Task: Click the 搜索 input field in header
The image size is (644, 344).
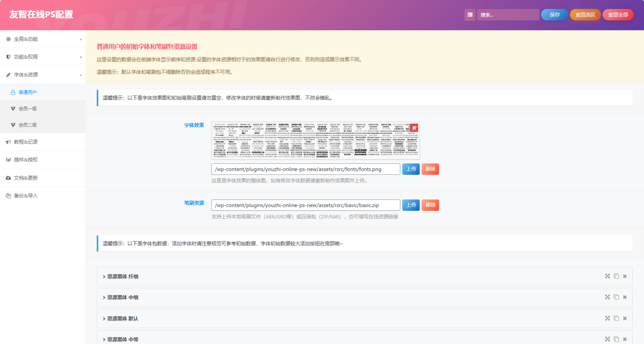Action: (x=508, y=15)
